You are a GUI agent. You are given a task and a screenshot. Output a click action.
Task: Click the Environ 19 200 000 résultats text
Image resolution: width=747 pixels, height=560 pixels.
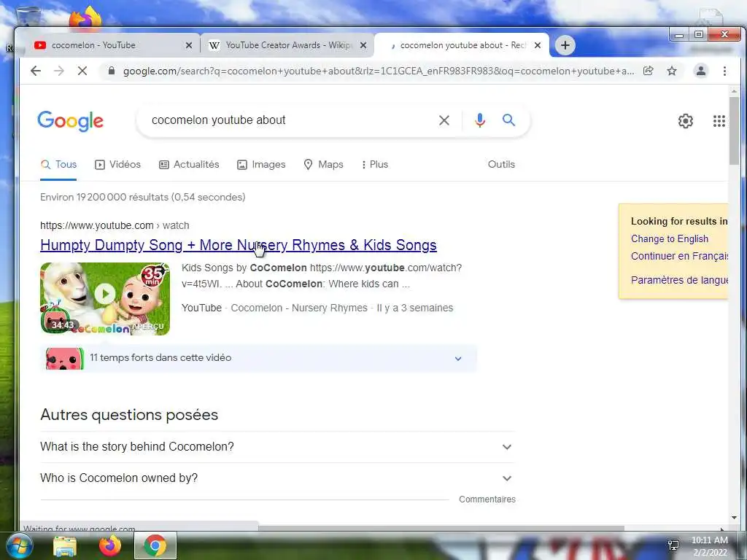[x=142, y=197]
